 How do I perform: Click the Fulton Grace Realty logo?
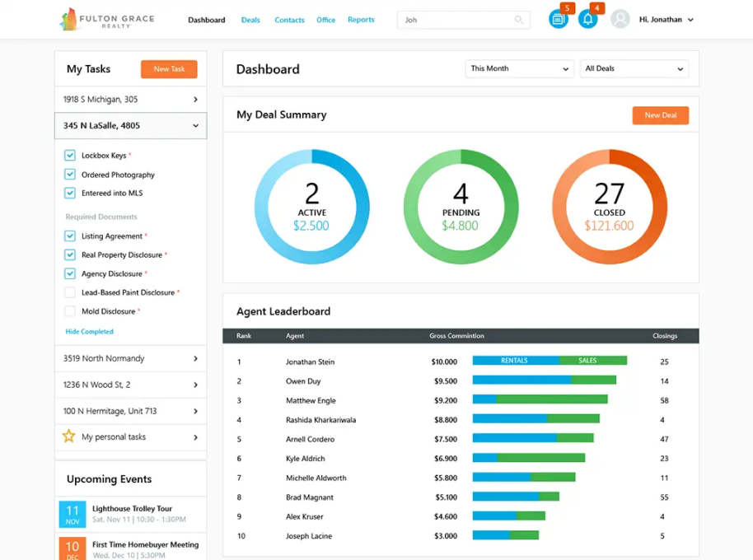click(106, 19)
